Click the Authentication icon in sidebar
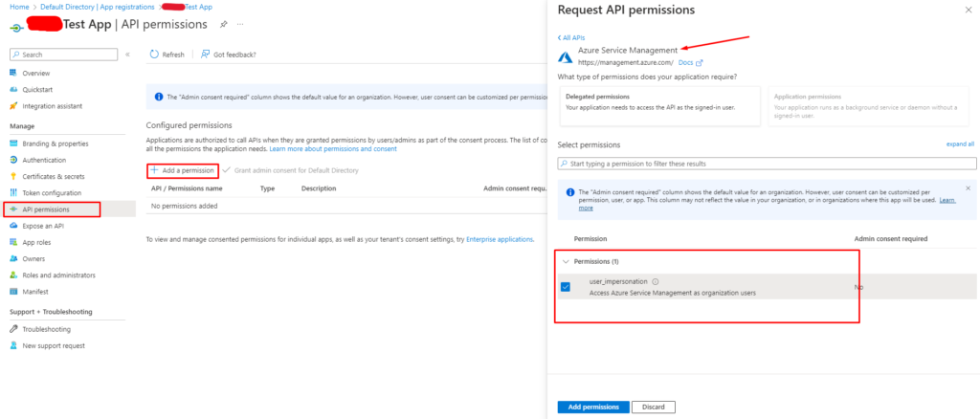The height and width of the screenshot is (419, 980). (13, 160)
